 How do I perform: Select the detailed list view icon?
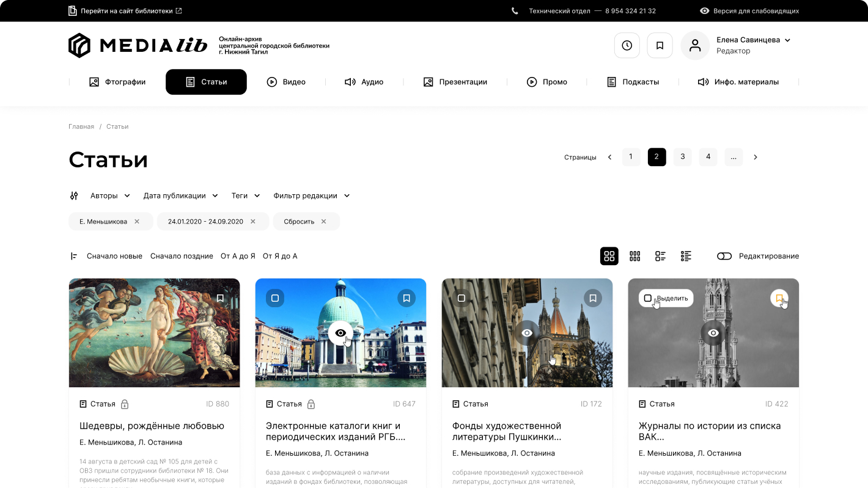[660, 256]
